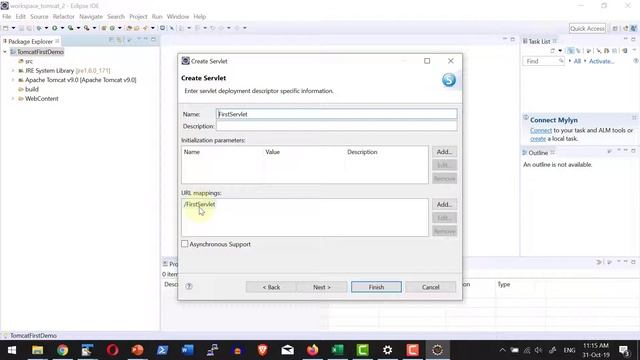Click Add for URL mappings
Image resolution: width=640 pixels, height=360 pixels.
point(444,204)
